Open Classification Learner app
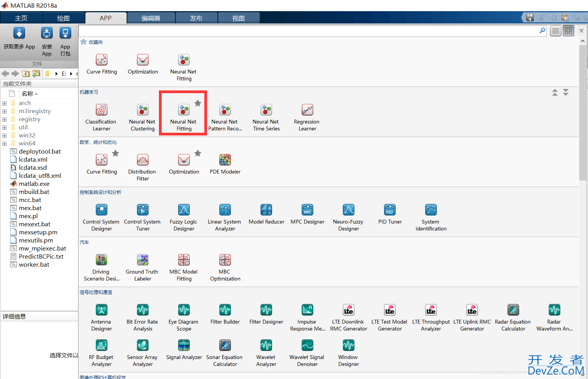Screen dimensions: 588x379 tap(101, 117)
